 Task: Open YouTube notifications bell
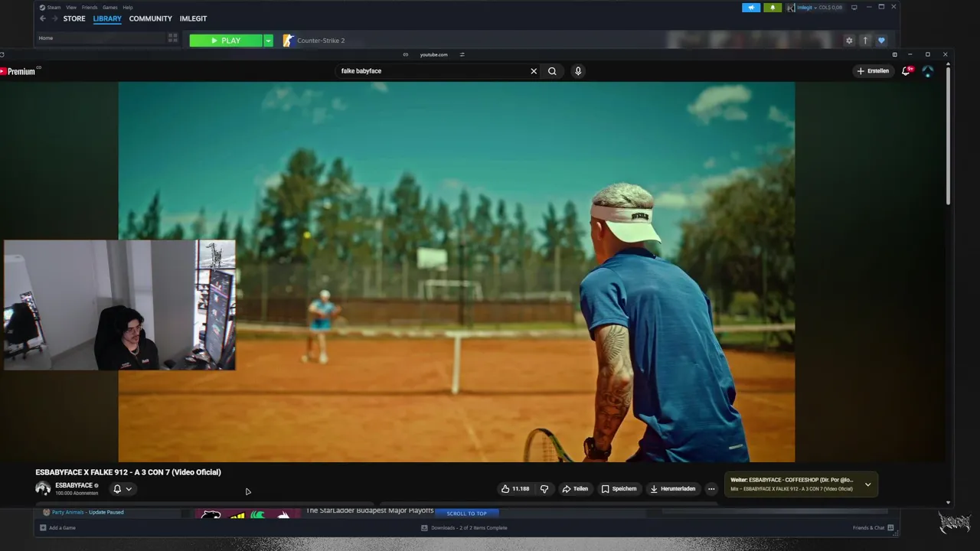tap(906, 71)
